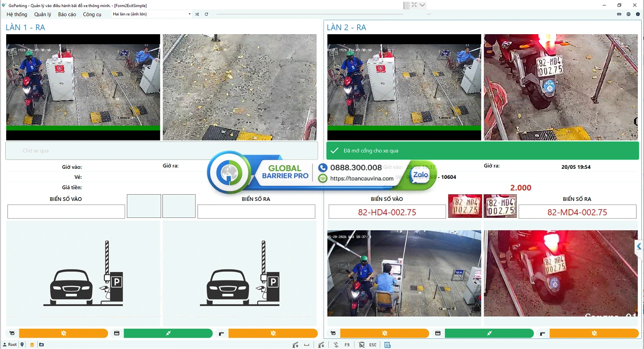Screen dimensions: 644x349
Task: Select Làn 2 plate camera image with 82-MD4
Action: (x=561, y=87)
